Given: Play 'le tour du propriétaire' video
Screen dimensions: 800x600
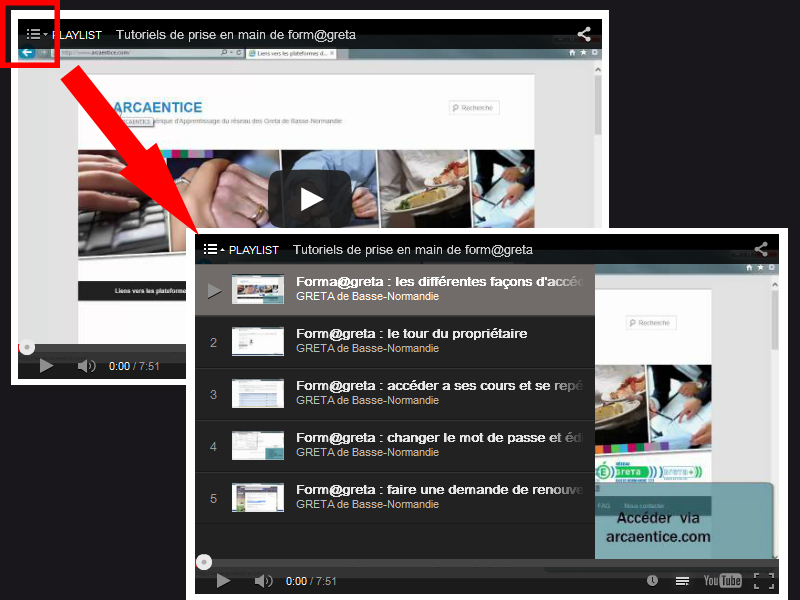Looking at the screenshot, I should [x=395, y=342].
